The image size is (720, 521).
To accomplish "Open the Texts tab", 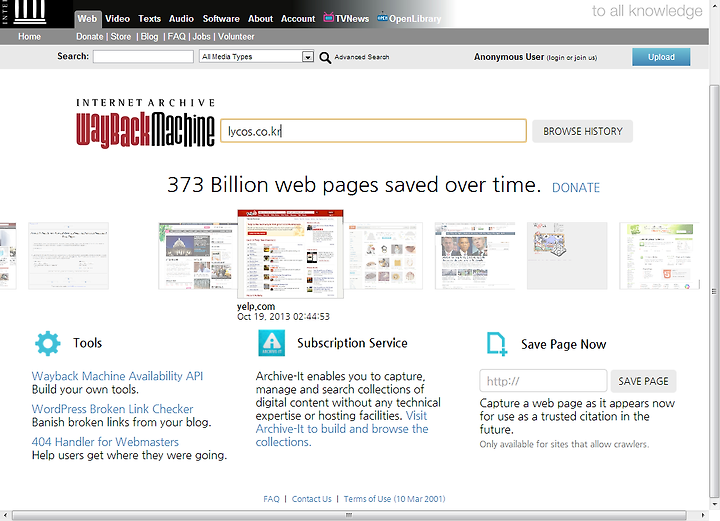I will [149, 19].
